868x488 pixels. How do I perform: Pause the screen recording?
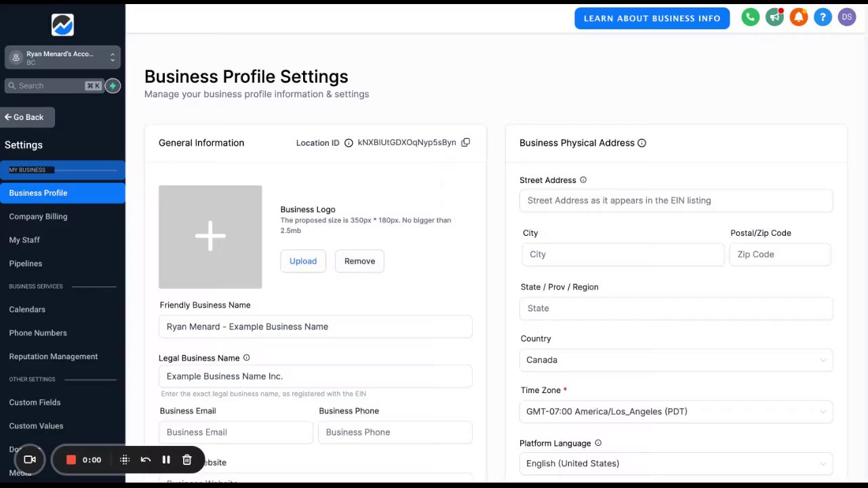click(166, 460)
